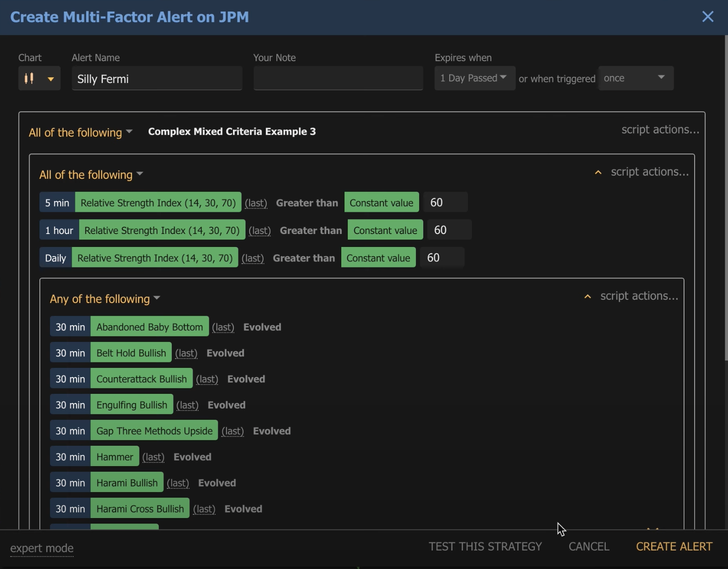The height and width of the screenshot is (569, 728).
Task: Select the Abandoned Baby Bottom indicator
Action: [x=150, y=327]
